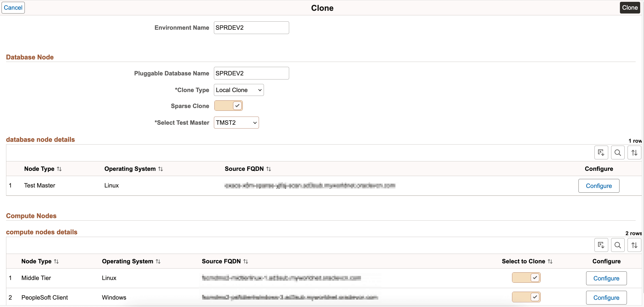This screenshot has width=644, height=307.
Task: Sort the Node Type column in compute nodes
Action: [57, 261]
